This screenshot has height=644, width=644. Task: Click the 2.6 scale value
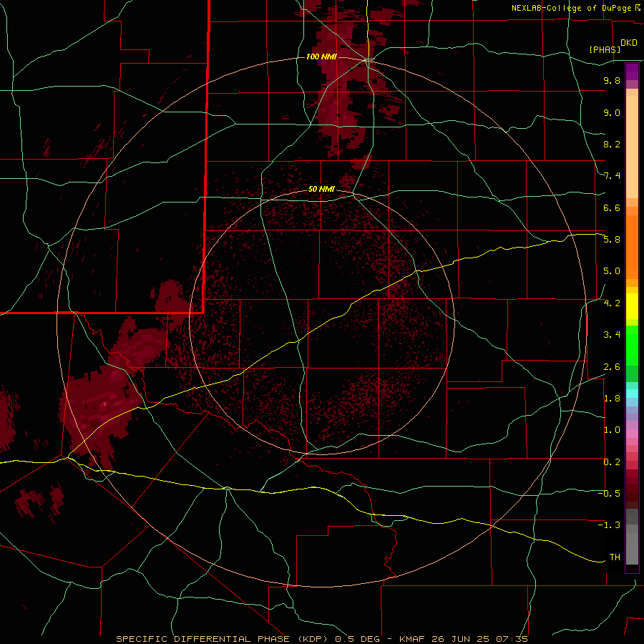click(612, 366)
